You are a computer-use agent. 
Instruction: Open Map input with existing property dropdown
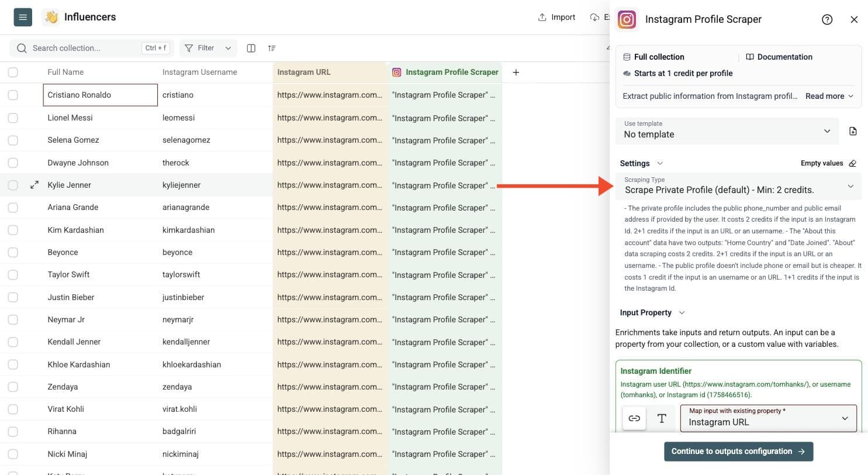(769, 418)
